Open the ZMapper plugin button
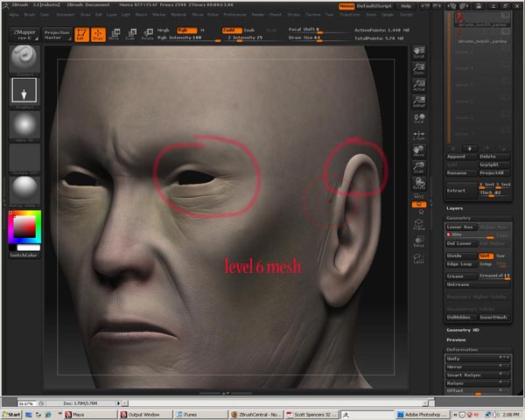Screen dimensions: 525x420 pos(24,34)
